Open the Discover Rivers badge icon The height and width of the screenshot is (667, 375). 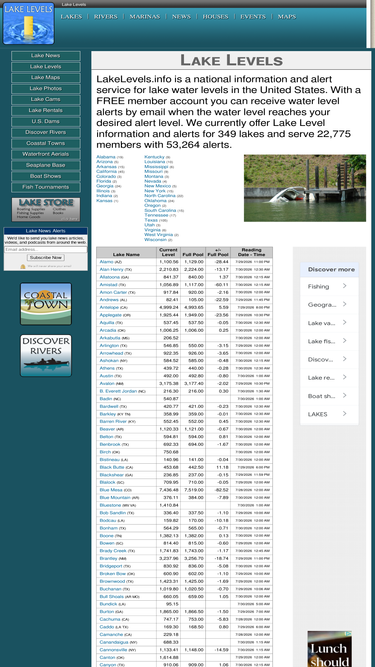point(46,355)
